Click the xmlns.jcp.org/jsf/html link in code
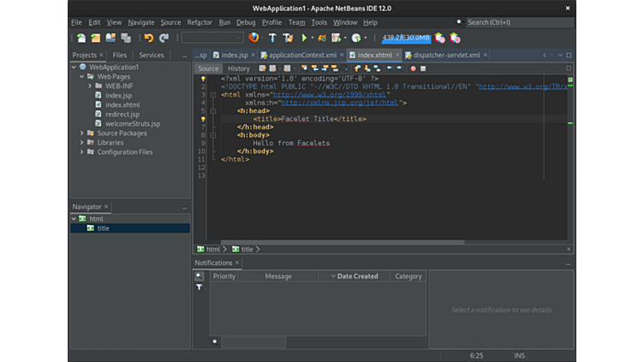The image size is (644, 362). 339,103
